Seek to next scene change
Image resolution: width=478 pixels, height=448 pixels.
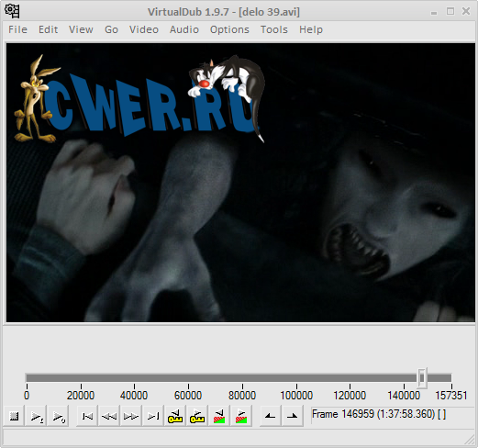[x=241, y=416]
